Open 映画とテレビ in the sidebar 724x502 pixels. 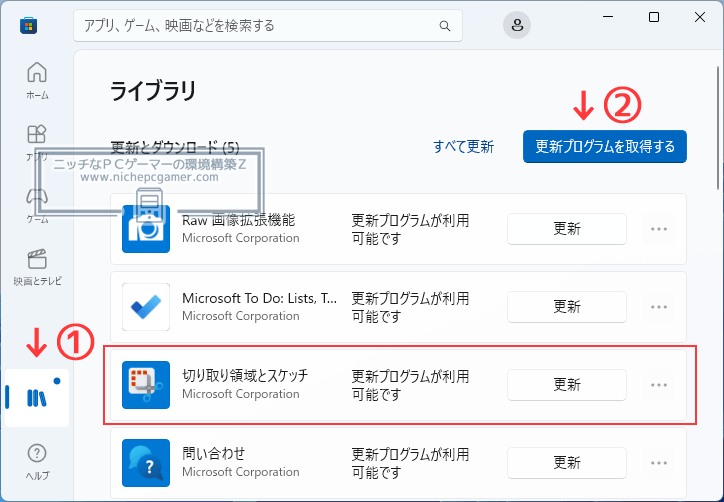tap(37, 267)
